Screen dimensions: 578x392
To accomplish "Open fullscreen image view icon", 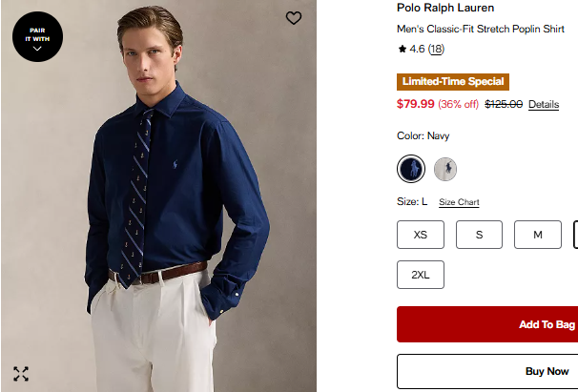I will point(21,374).
